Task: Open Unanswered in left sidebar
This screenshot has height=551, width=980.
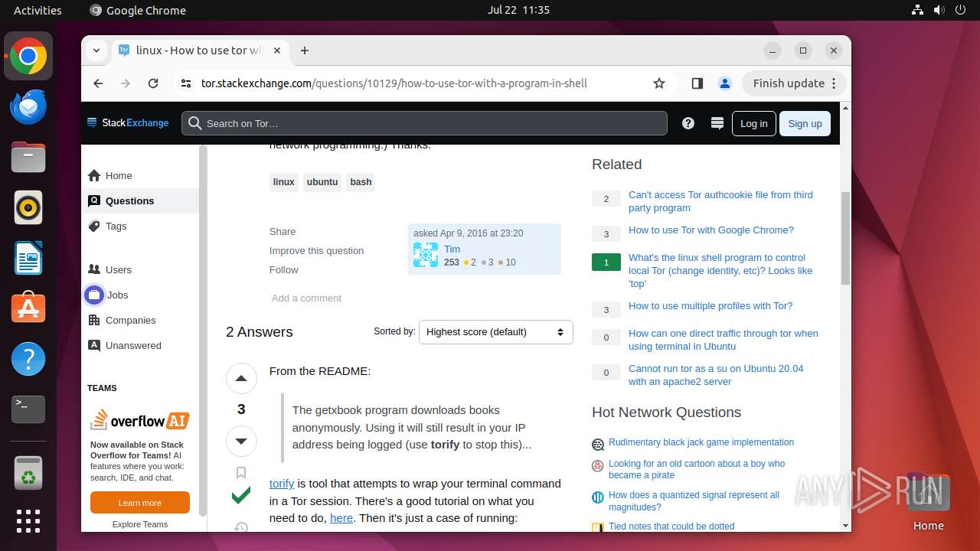Action: tap(140, 345)
